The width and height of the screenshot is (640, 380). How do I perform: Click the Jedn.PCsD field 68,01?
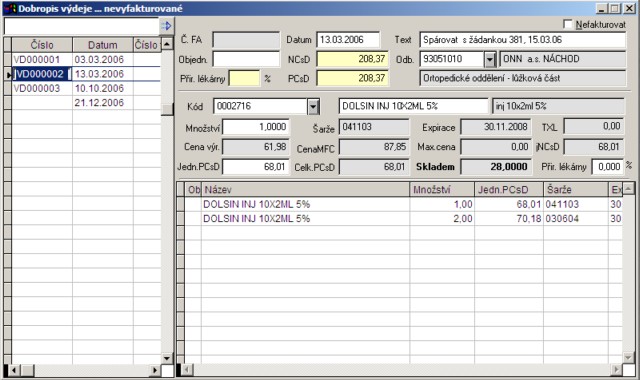click(x=256, y=167)
